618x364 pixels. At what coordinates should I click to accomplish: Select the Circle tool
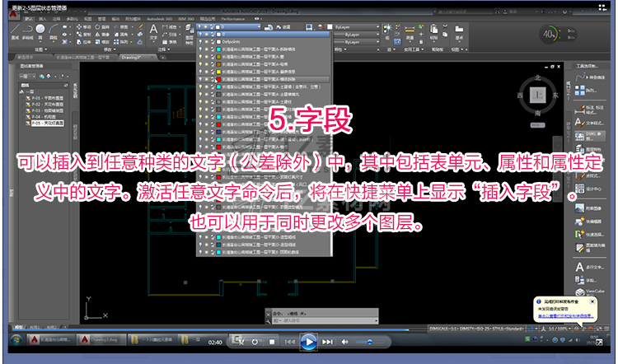coord(40,31)
